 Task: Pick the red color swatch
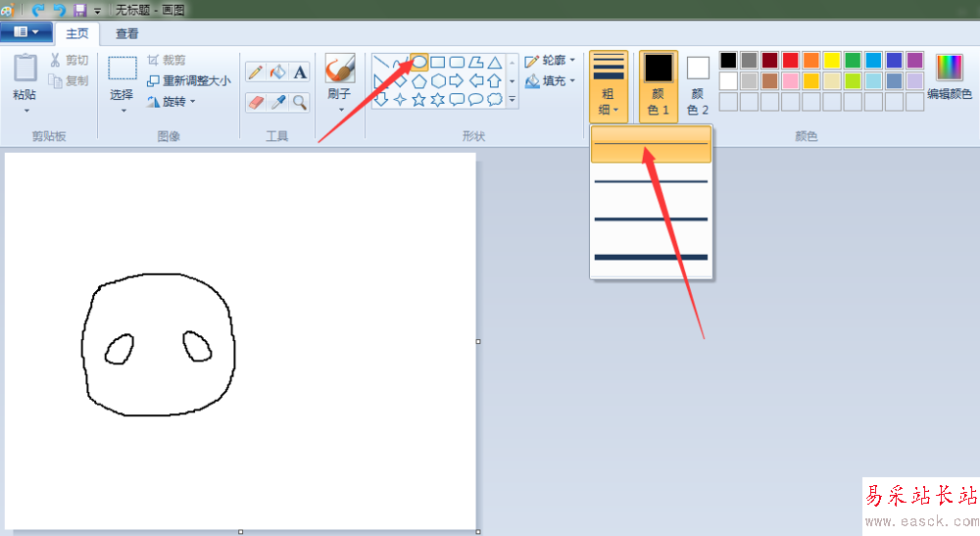[790, 60]
